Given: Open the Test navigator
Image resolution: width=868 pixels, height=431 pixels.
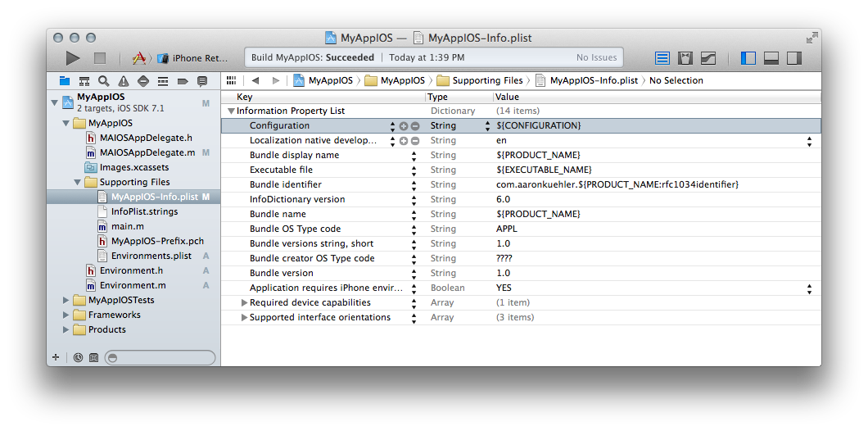Looking at the screenshot, I should coord(142,81).
